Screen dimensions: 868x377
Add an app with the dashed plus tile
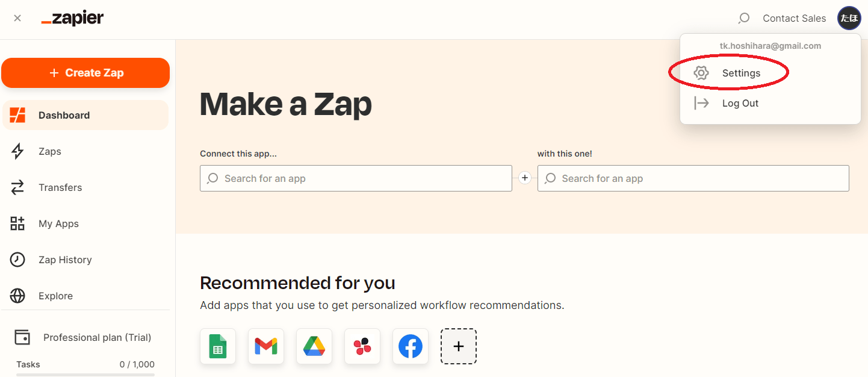(x=459, y=346)
